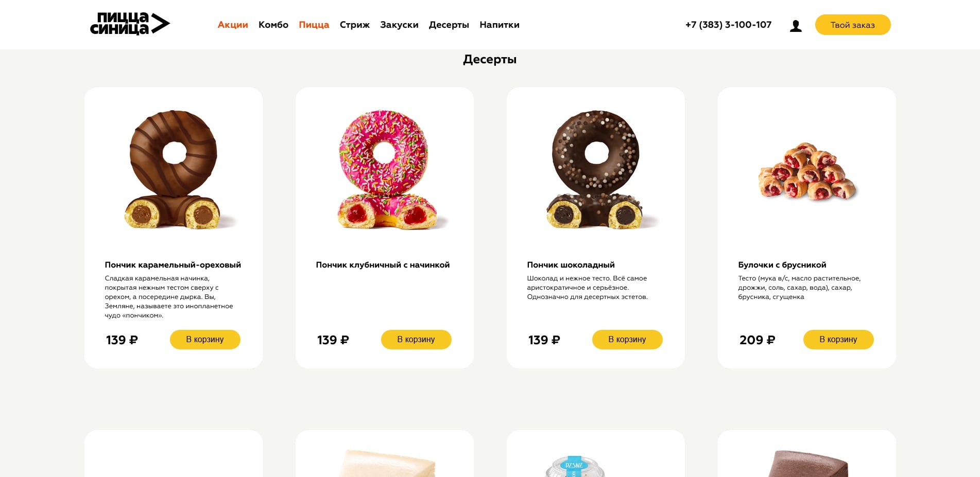
Task: Go to the Комбо section
Action: tap(273, 25)
